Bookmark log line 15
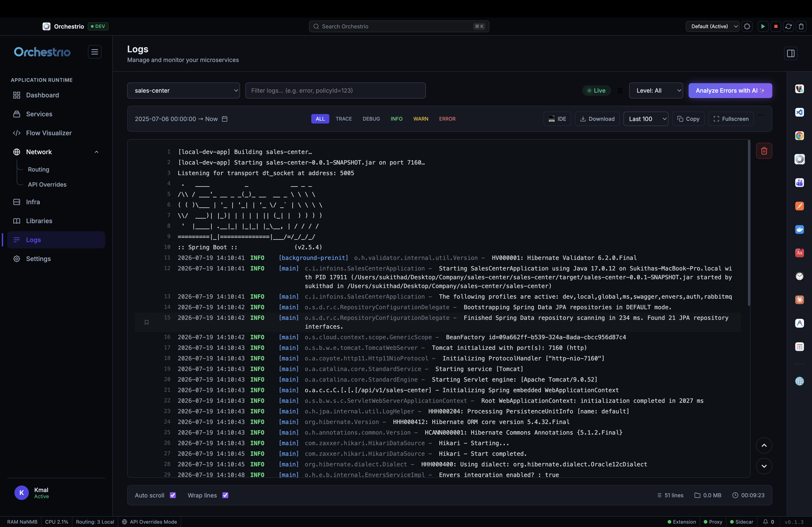Image resolution: width=812 pixels, height=527 pixels. pyautogui.click(x=146, y=323)
